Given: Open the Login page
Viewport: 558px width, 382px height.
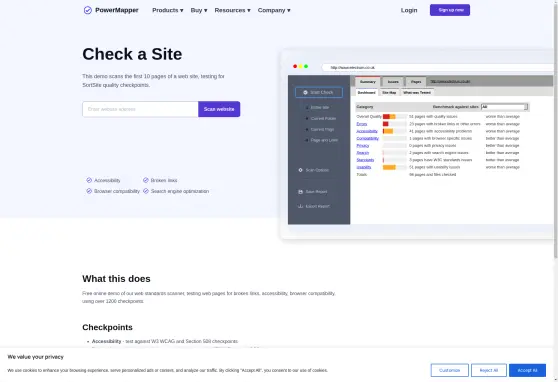Looking at the screenshot, I should click(409, 10).
